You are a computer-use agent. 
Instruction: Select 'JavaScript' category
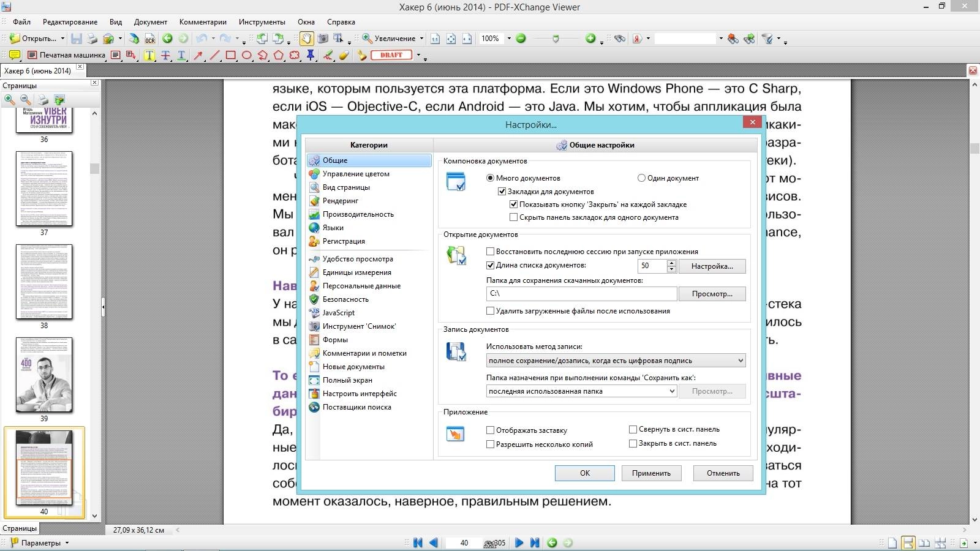339,313
